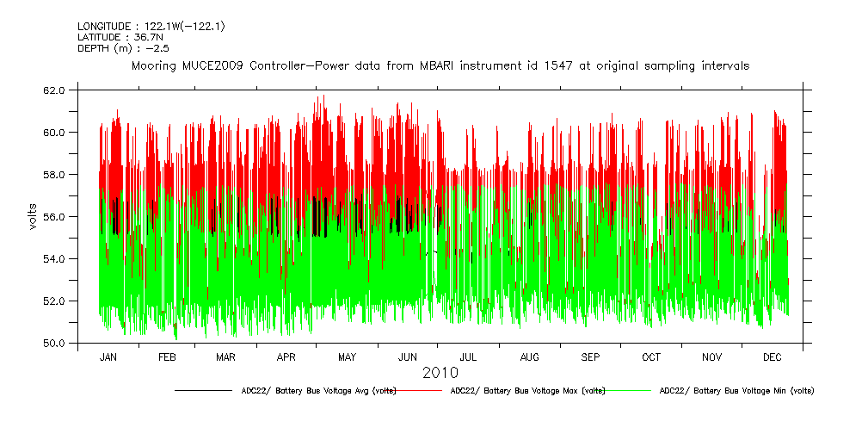
Task: Click the Battery Bus Voltage Min legend label
Action: (736, 391)
